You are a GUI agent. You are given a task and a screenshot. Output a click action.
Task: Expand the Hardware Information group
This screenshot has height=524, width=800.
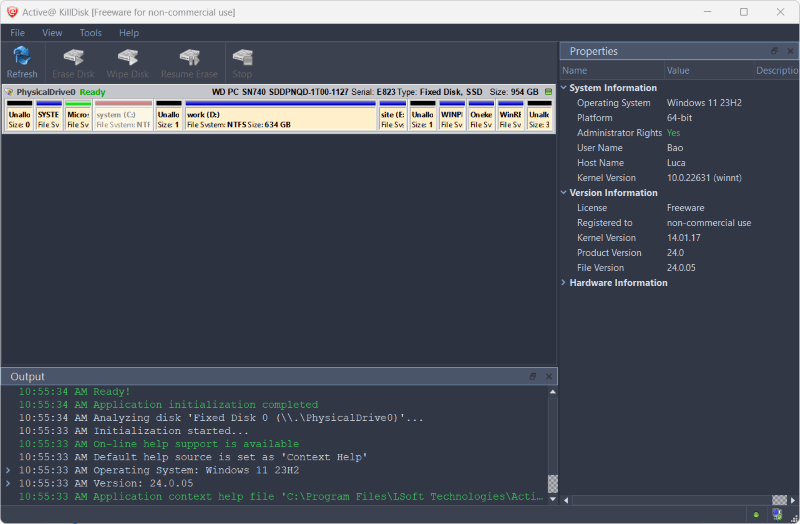coord(564,283)
